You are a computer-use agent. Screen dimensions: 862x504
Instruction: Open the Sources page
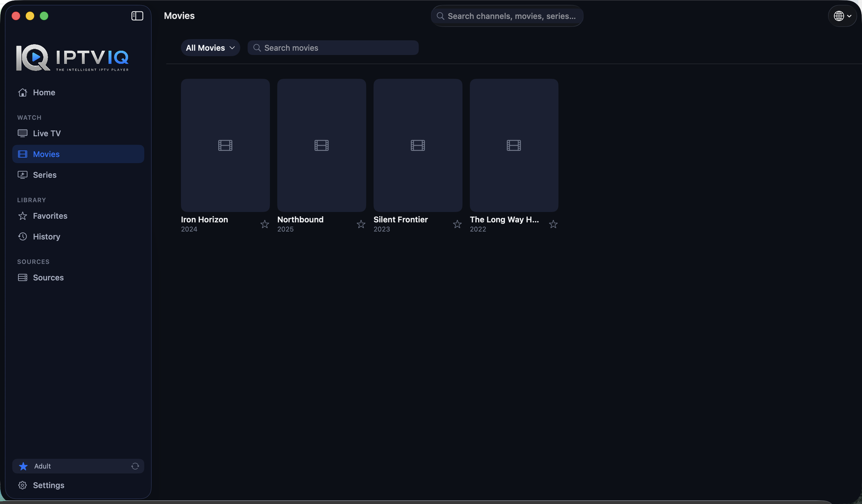[x=78, y=278]
